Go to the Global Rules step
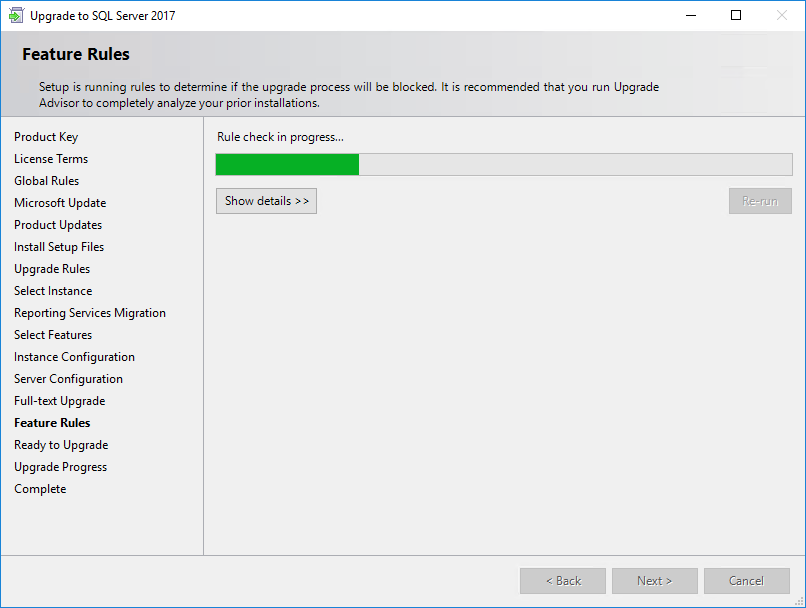Image resolution: width=806 pixels, height=608 pixels. point(47,181)
